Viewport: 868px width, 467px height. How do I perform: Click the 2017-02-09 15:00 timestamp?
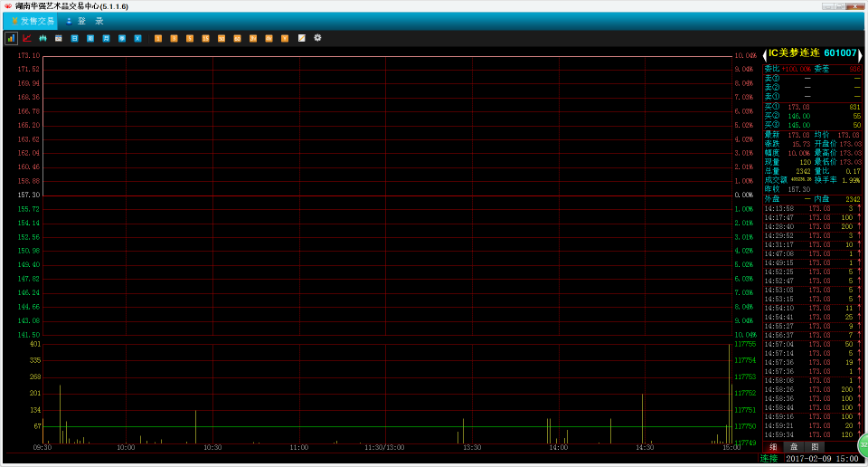point(822,459)
